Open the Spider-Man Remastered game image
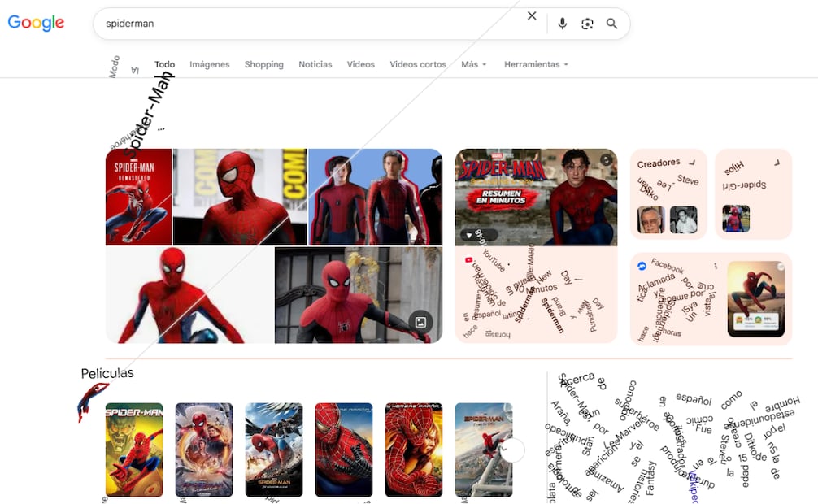The width and height of the screenshot is (818, 504). pyautogui.click(x=138, y=197)
